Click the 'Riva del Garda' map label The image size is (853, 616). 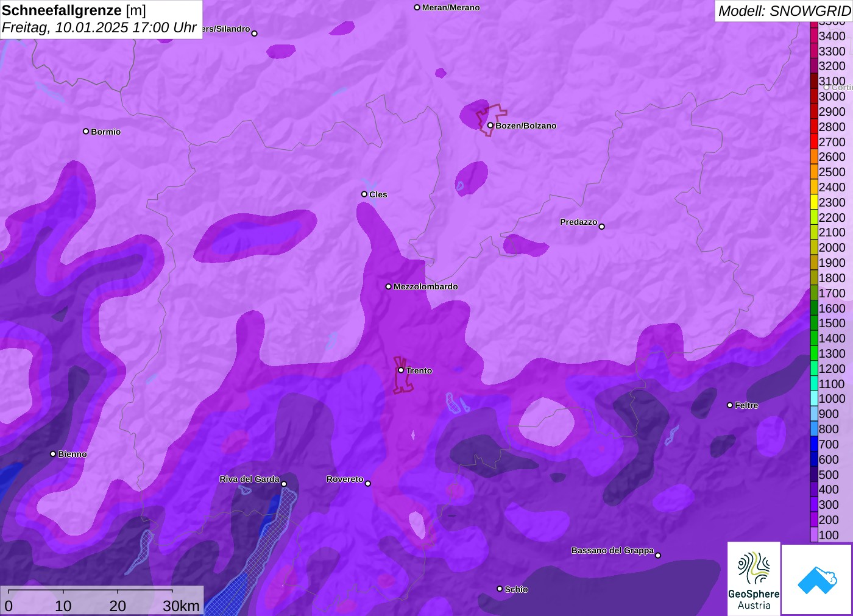tap(249, 479)
